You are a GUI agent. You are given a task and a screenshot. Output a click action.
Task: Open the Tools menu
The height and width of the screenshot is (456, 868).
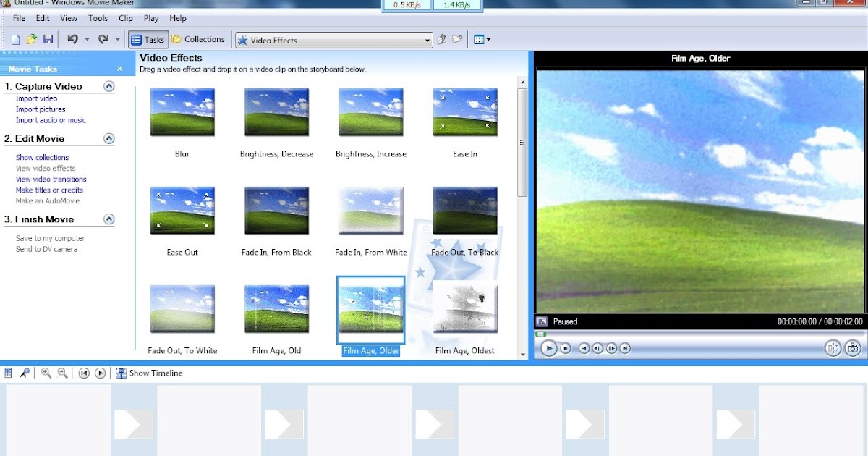[98, 18]
